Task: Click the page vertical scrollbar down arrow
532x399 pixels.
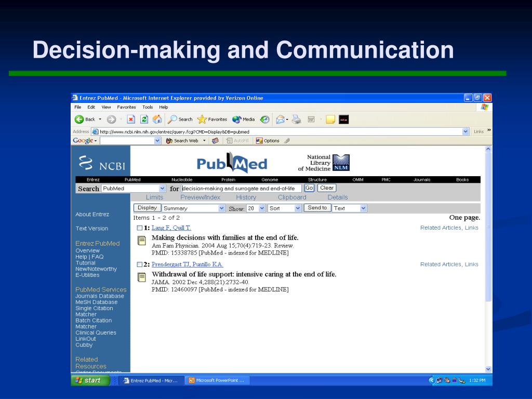Action: pyautogui.click(x=488, y=369)
